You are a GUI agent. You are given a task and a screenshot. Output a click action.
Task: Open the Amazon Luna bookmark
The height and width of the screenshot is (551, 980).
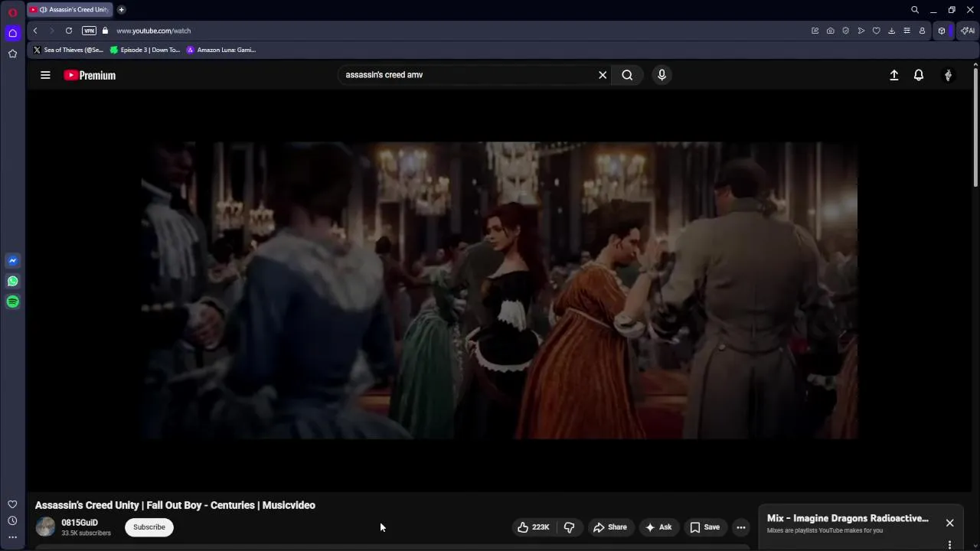tap(221, 50)
